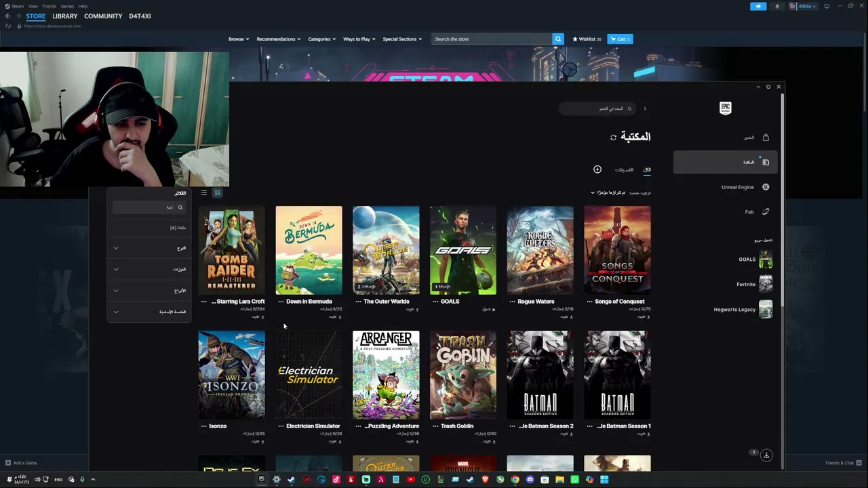
Task: Open options dots for Isonzo
Action: point(203,426)
